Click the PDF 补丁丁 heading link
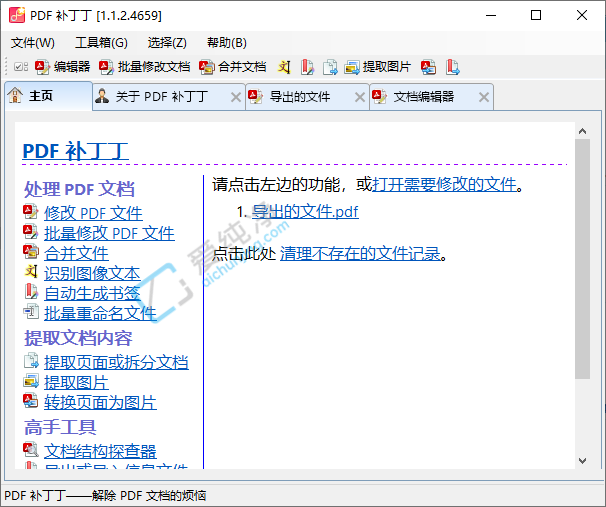This screenshot has width=606, height=507. click(75, 151)
